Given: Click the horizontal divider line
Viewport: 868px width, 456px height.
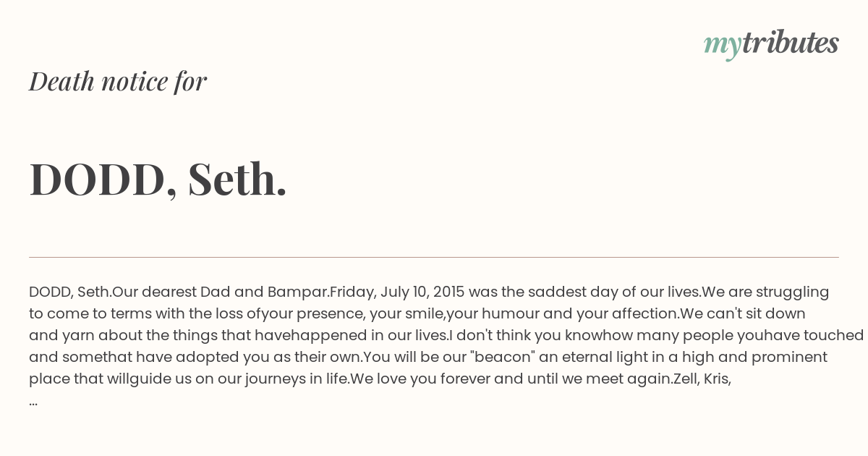Looking at the screenshot, I should [434, 257].
